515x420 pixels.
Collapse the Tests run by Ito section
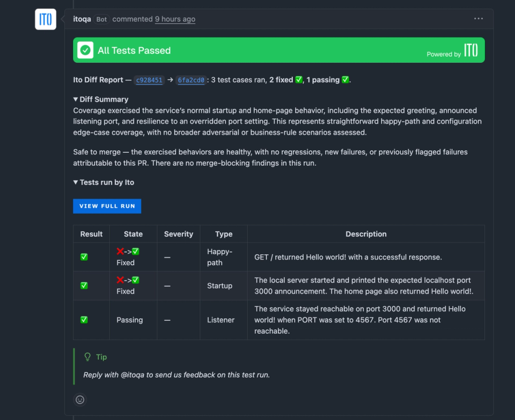click(104, 182)
